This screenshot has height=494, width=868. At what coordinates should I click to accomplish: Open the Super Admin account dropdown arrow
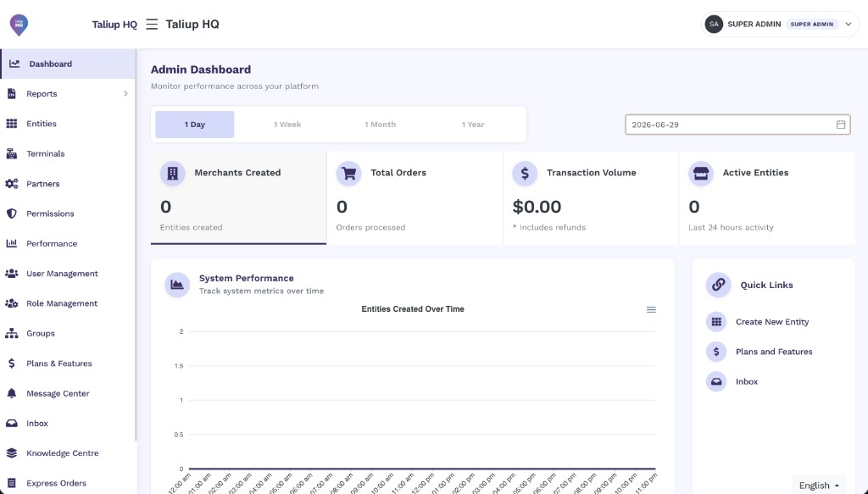(848, 25)
